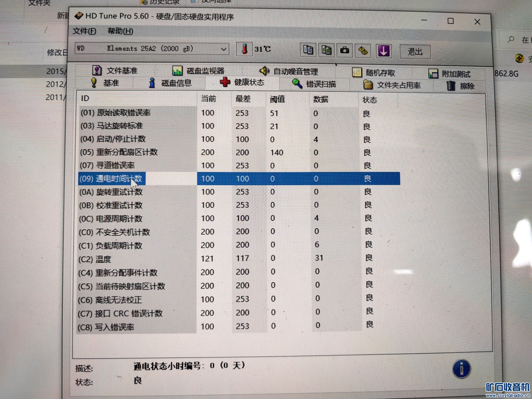Click the thermometer temperature icon
This screenshot has height=399, width=532.
click(244, 49)
